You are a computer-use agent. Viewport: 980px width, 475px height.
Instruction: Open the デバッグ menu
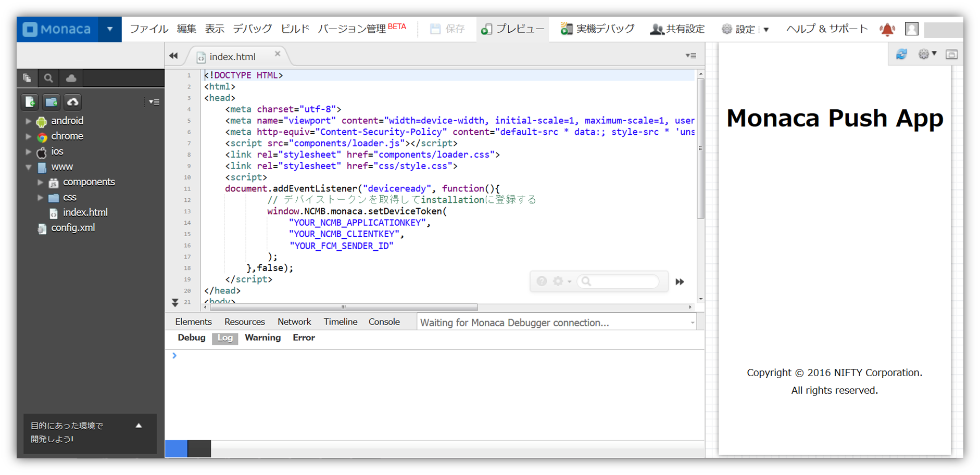click(x=252, y=29)
